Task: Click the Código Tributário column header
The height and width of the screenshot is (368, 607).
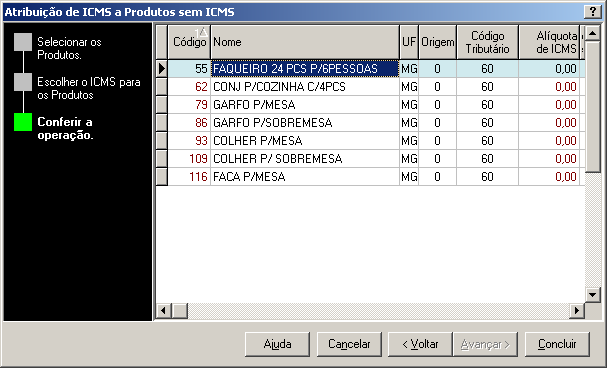Action: [x=487, y=42]
